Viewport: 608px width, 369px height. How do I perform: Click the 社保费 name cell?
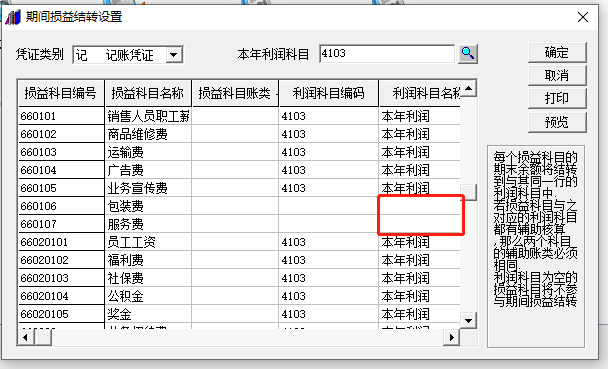tap(148, 278)
